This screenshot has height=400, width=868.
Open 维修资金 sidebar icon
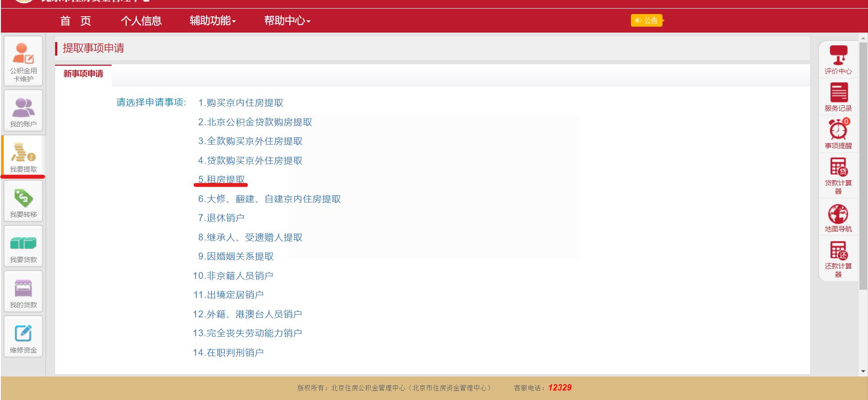point(23,337)
